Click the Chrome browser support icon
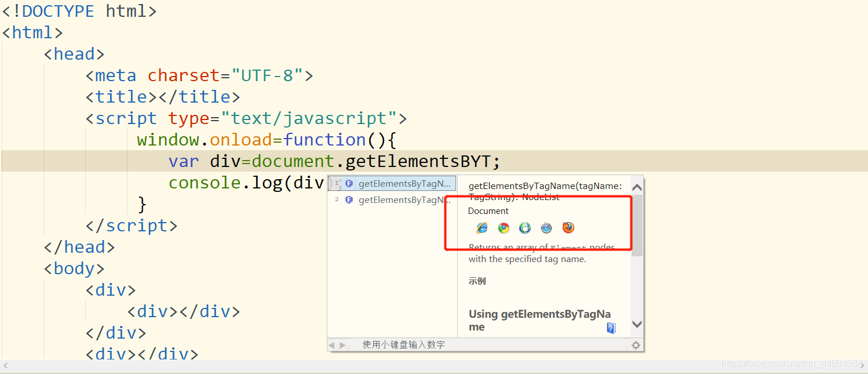 click(503, 227)
